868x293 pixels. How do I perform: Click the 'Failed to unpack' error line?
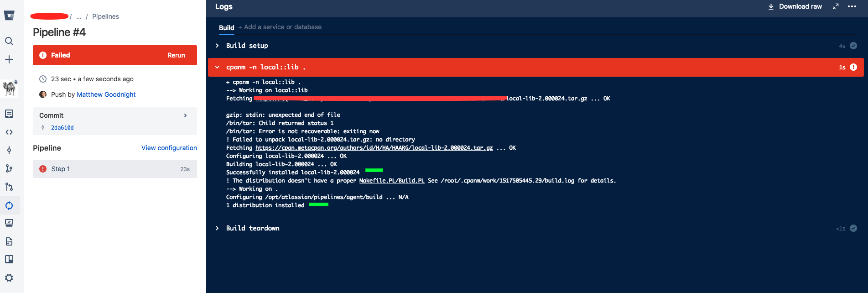coord(321,140)
